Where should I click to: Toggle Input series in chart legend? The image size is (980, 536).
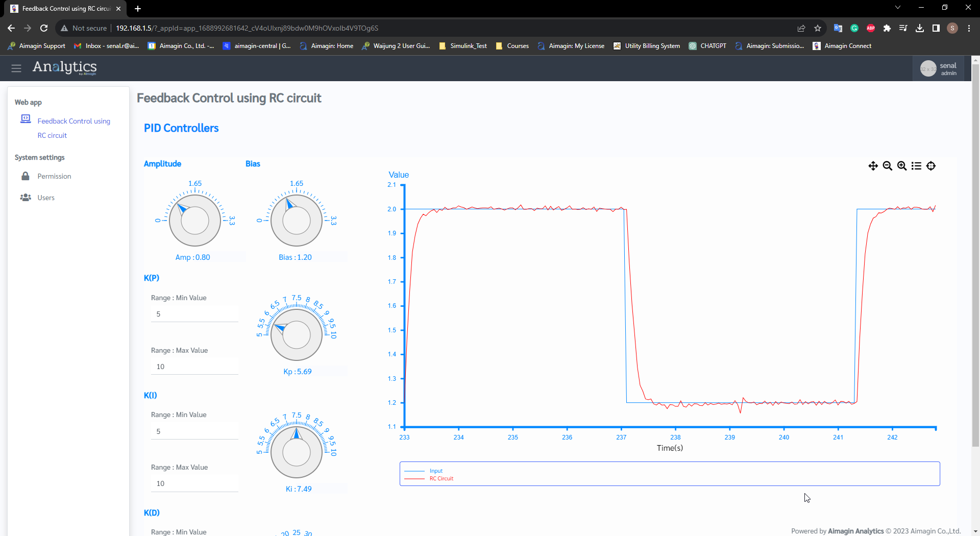tap(435, 471)
